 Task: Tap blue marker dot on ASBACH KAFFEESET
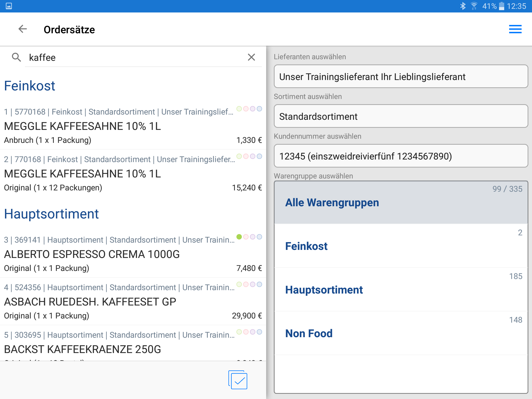pyautogui.click(x=259, y=284)
